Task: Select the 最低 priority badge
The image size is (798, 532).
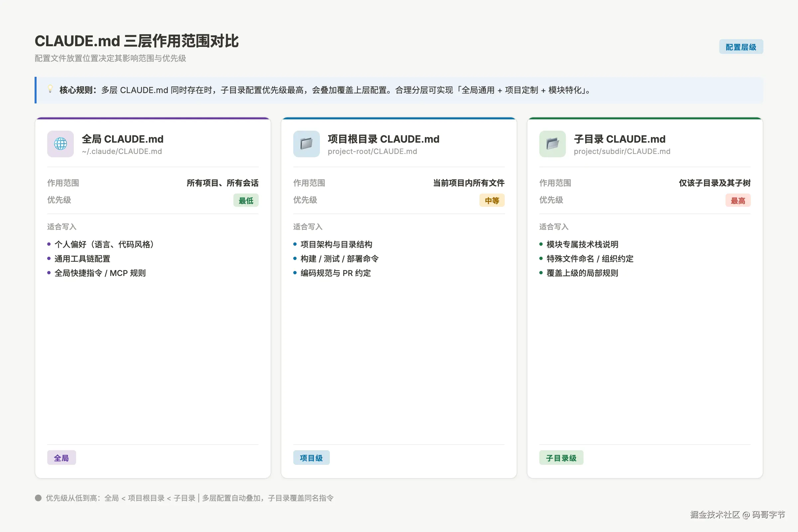Action: click(246, 200)
